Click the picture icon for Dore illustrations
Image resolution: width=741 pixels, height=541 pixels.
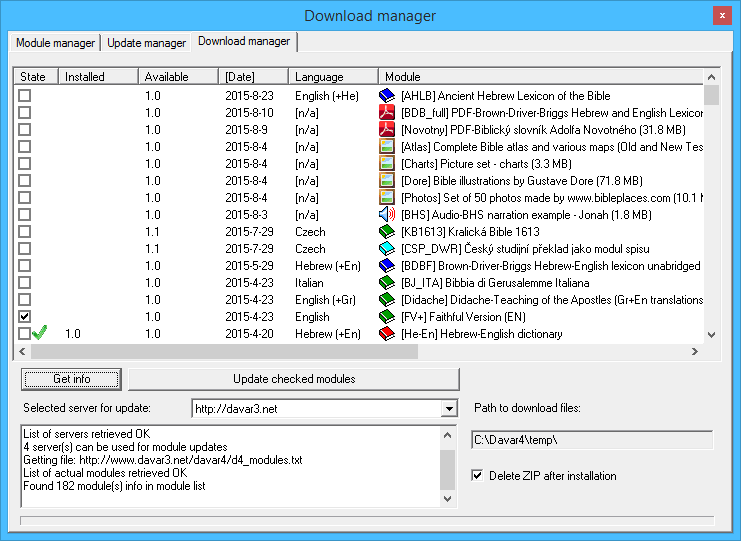387,181
